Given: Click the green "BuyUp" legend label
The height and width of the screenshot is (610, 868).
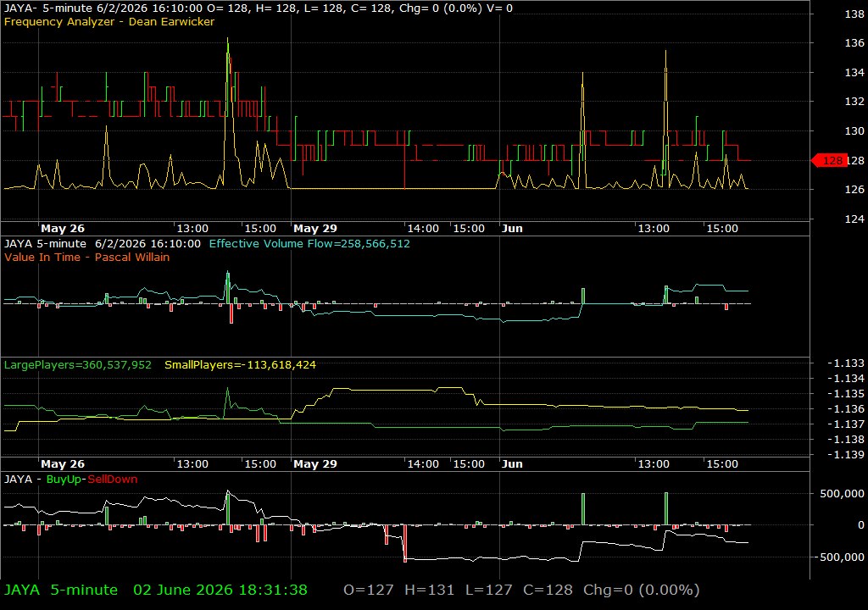Looking at the screenshot, I should [x=64, y=480].
